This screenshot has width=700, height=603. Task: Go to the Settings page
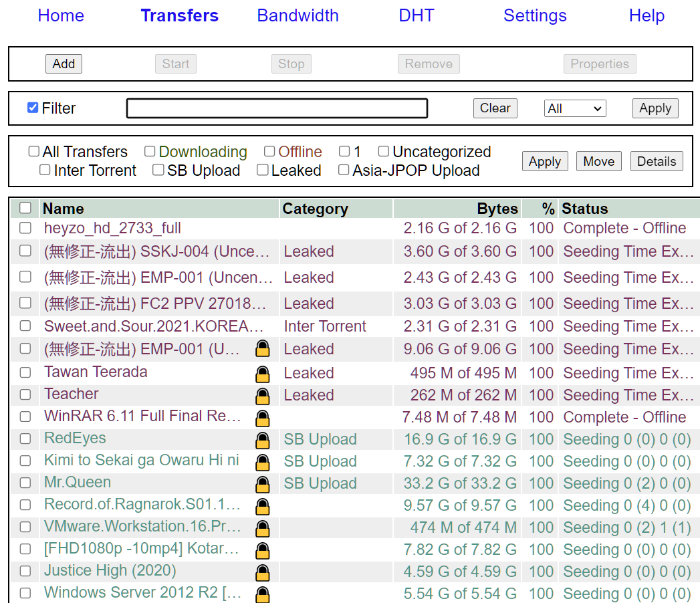coord(535,16)
